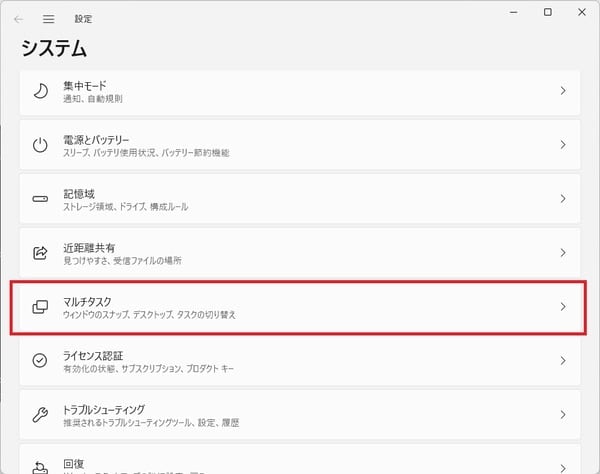
Task: Expand 集中モード using its chevron
Action: click(x=563, y=91)
